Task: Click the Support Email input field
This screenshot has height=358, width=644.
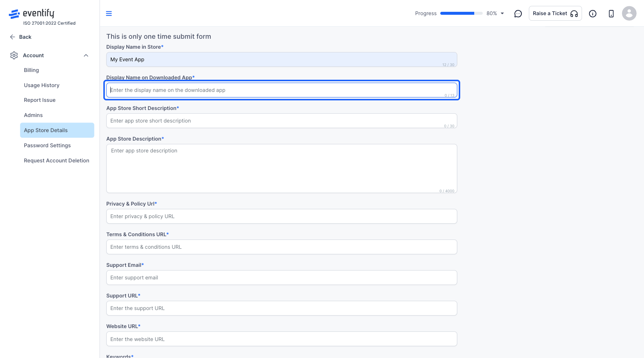Action: [282, 278]
